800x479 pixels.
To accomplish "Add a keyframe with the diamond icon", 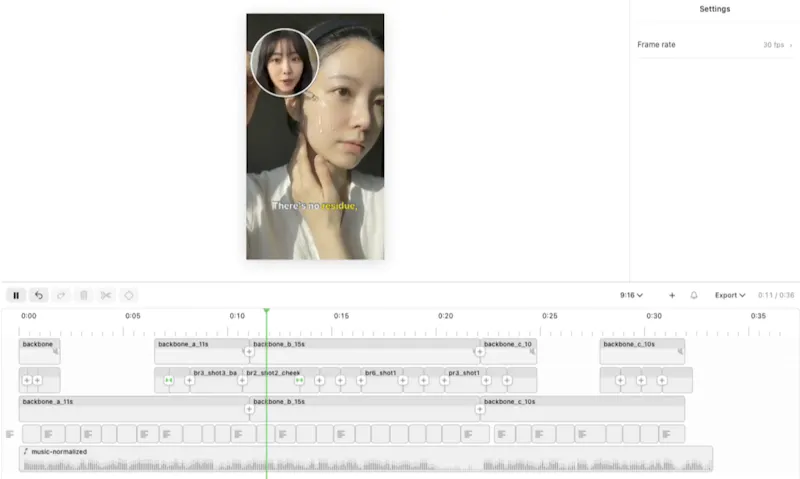I will coord(129,295).
